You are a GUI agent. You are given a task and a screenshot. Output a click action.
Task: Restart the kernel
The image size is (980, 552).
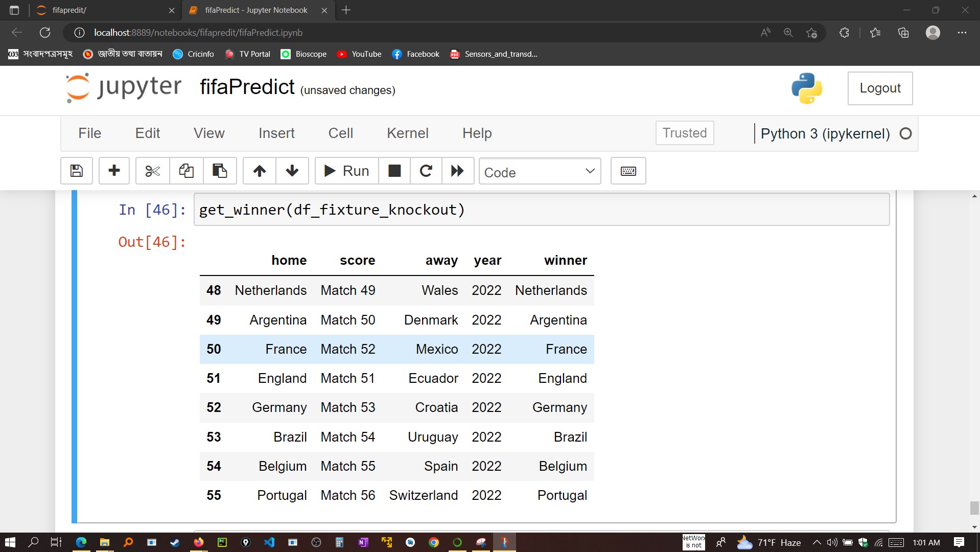[426, 171]
